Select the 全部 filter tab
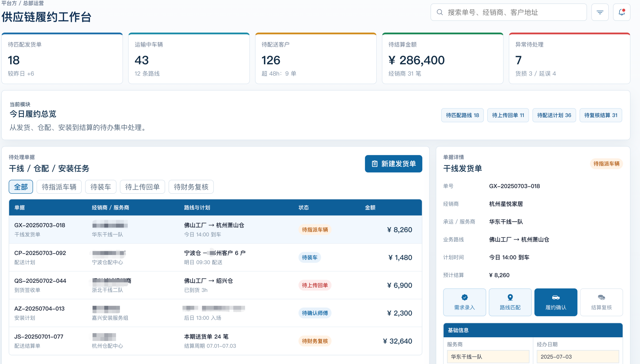Viewport: 640px width, 364px height. pyautogui.click(x=21, y=187)
